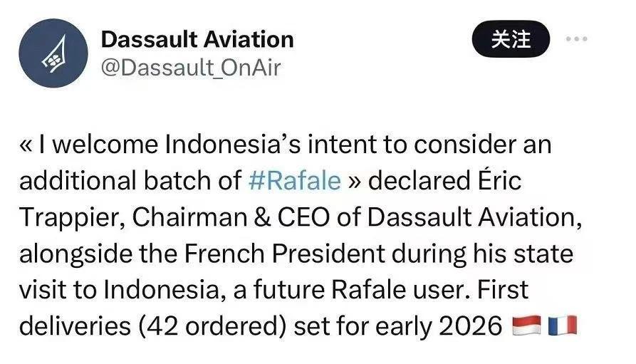Click the closing » guillemet after #Rafale
The height and width of the screenshot is (364, 636).
point(354,181)
